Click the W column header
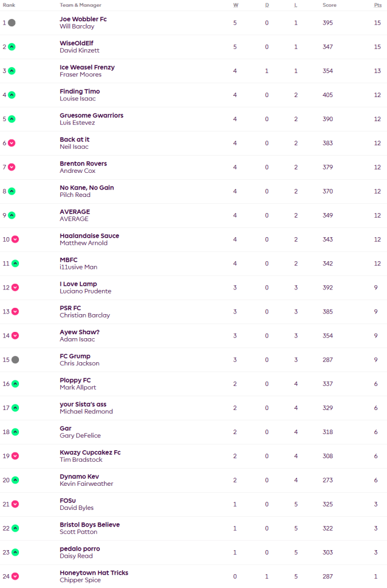Image resolution: width=387 pixels, height=588 pixels. pyautogui.click(x=235, y=5)
